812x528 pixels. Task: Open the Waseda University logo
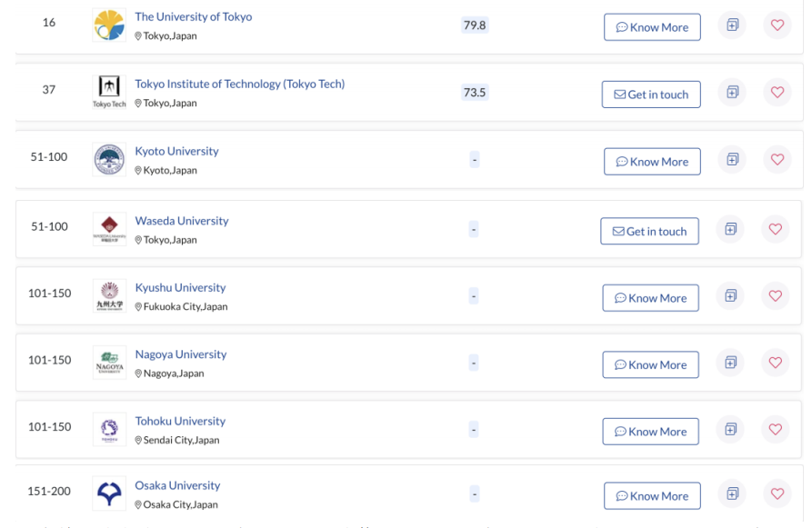pos(109,229)
